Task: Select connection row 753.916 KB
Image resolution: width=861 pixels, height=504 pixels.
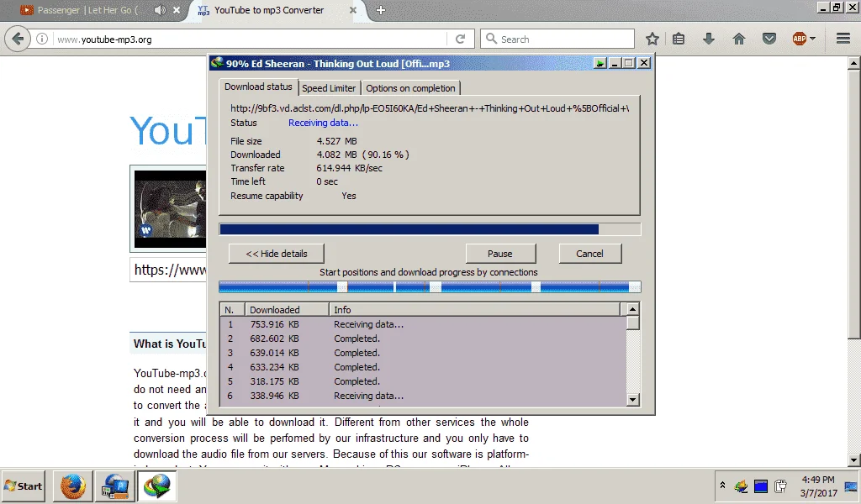Action: pyautogui.click(x=423, y=325)
